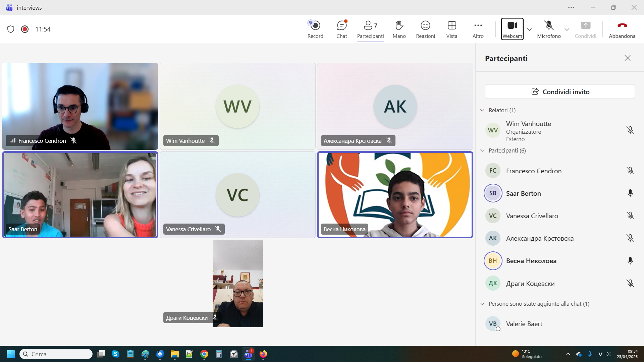644x362 pixels.
Task: Change layout with Vista button
Action: pos(452,29)
